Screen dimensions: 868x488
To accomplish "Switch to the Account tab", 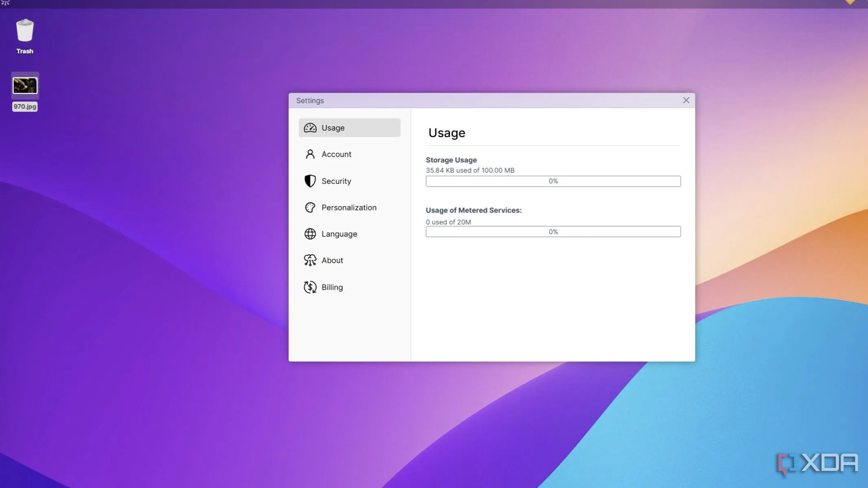I will pos(350,154).
